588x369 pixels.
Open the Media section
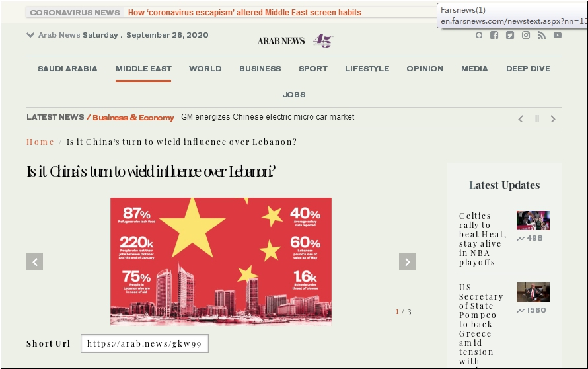(474, 69)
